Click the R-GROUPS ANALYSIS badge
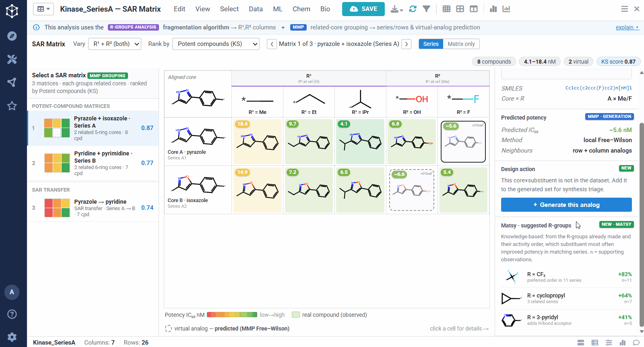 (x=133, y=27)
